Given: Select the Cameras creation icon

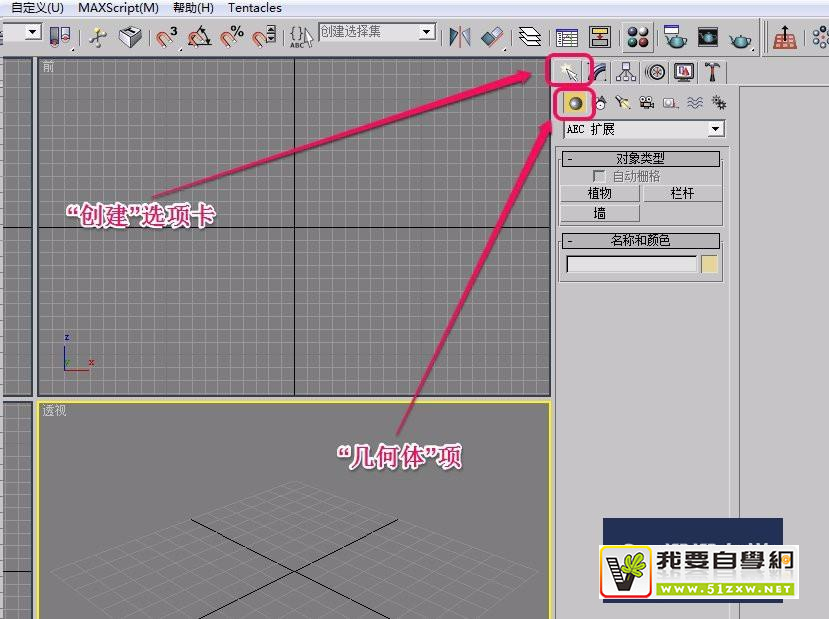Looking at the screenshot, I should 647,102.
